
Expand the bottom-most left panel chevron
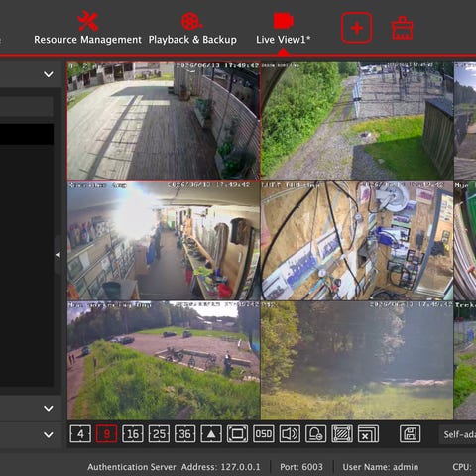pos(49,435)
